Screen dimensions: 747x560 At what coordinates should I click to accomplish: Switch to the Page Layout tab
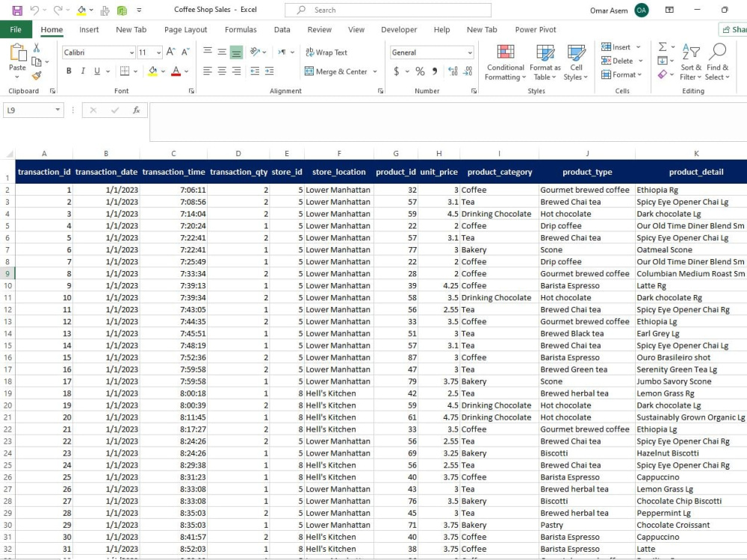[x=185, y=30]
